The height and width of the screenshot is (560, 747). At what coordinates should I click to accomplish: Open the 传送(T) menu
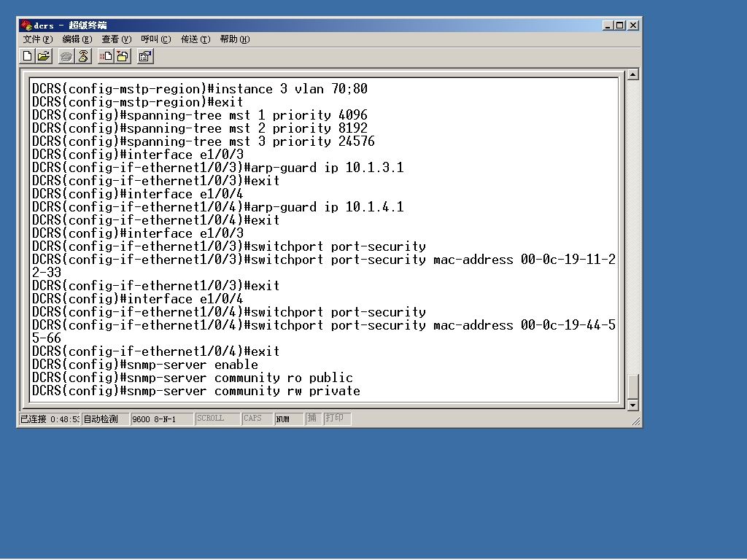click(196, 39)
